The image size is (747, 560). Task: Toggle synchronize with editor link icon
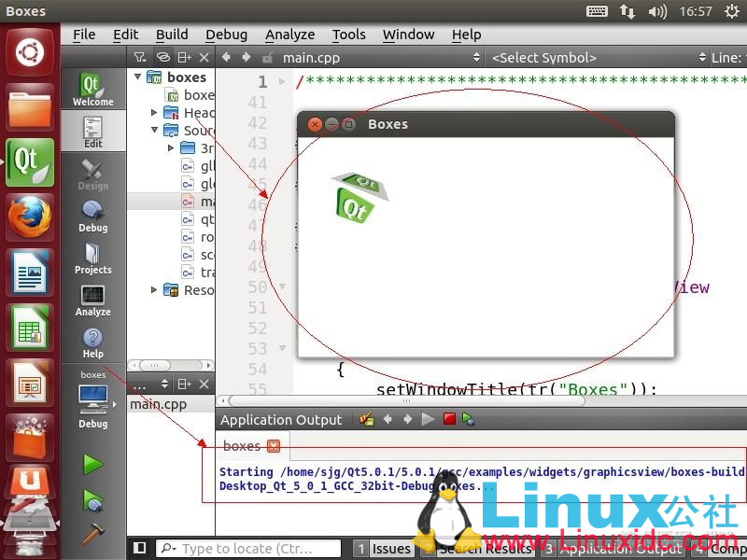coord(162,57)
